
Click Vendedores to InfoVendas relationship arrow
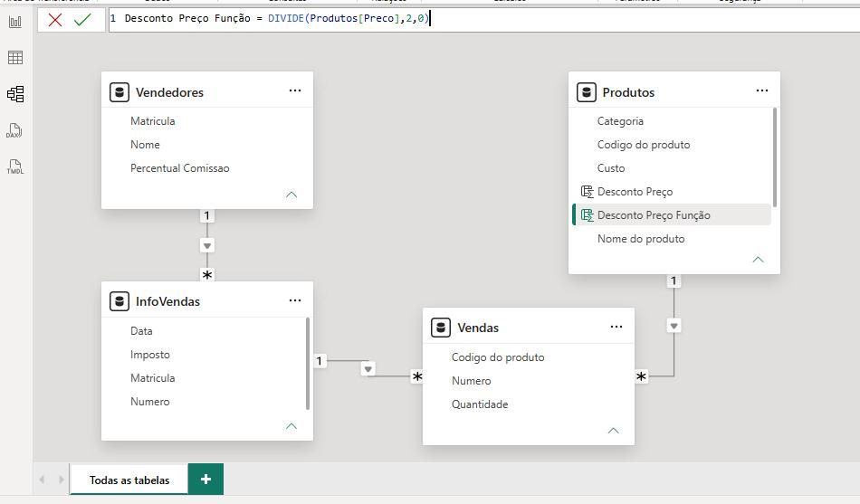[x=206, y=246]
